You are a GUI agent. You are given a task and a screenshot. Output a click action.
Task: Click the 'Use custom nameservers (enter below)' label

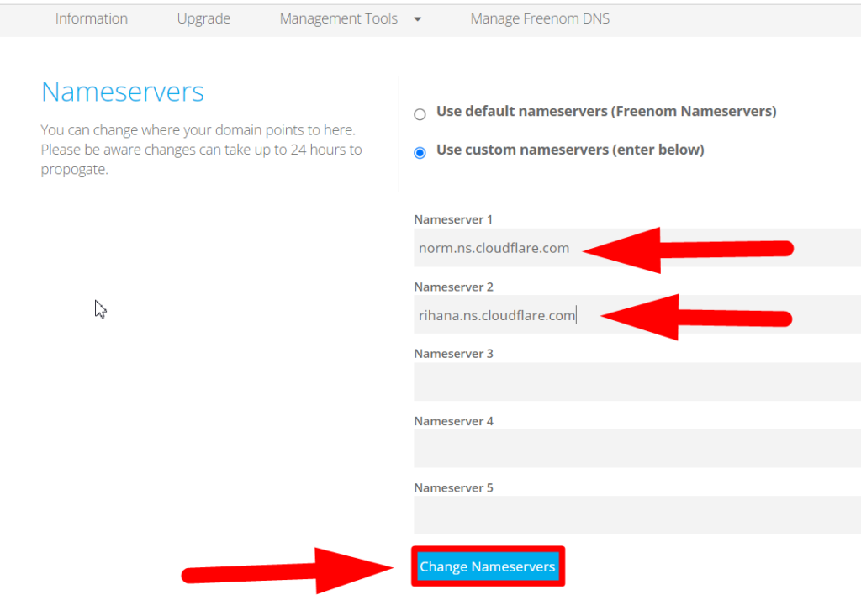[570, 150]
